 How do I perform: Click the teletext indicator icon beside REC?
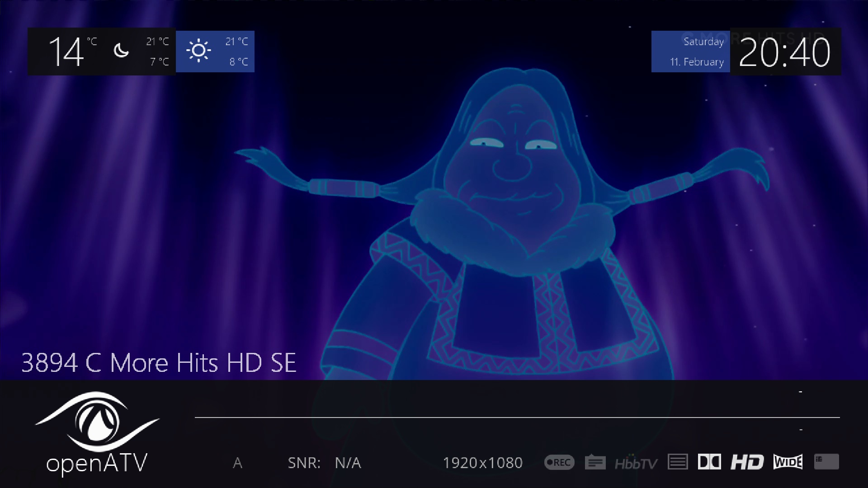(595, 462)
